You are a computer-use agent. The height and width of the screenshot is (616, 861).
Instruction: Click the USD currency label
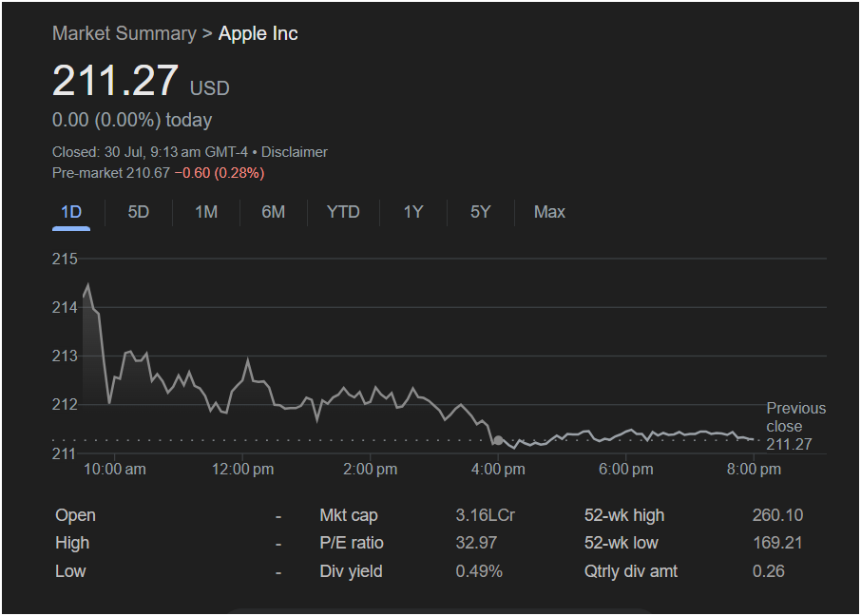(x=210, y=88)
